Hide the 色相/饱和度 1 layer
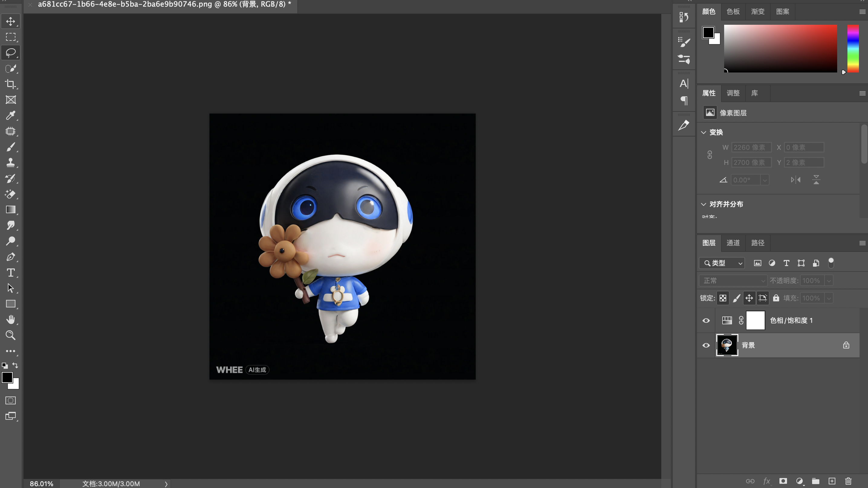Image resolution: width=868 pixels, height=488 pixels. [706, 321]
